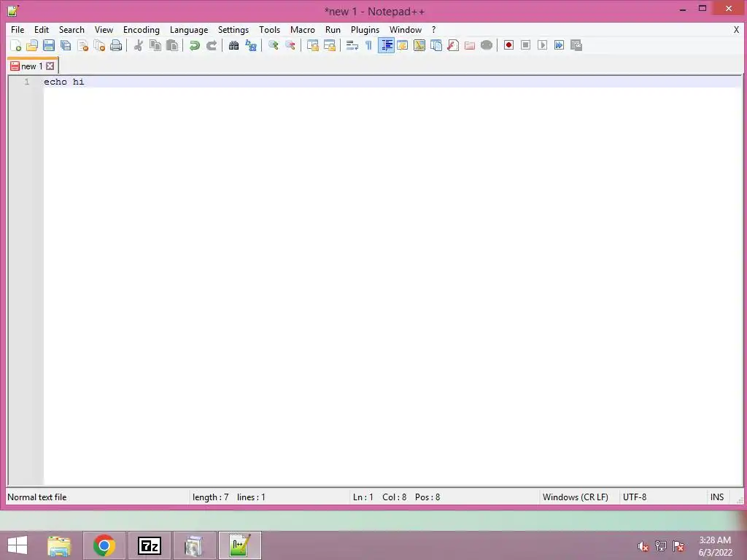747x560 pixels.
Task: Toggle show all characters pilcrow icon
Action: 368,45
